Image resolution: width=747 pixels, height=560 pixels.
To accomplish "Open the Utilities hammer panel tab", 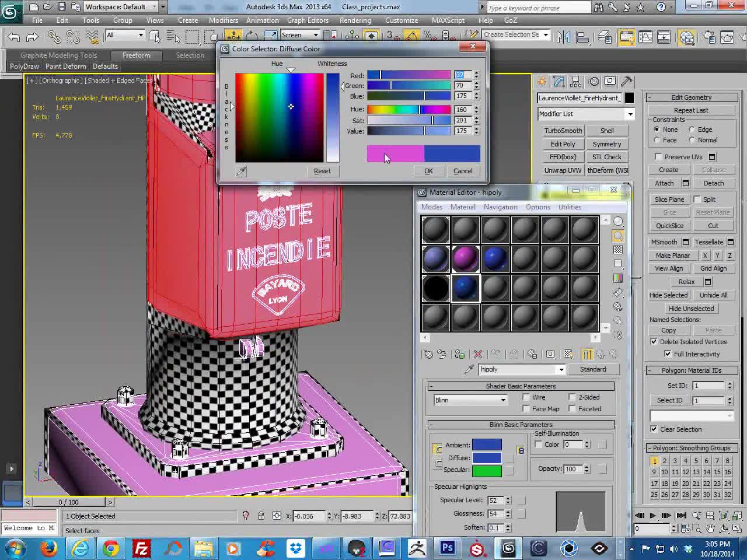I will 626,82.
